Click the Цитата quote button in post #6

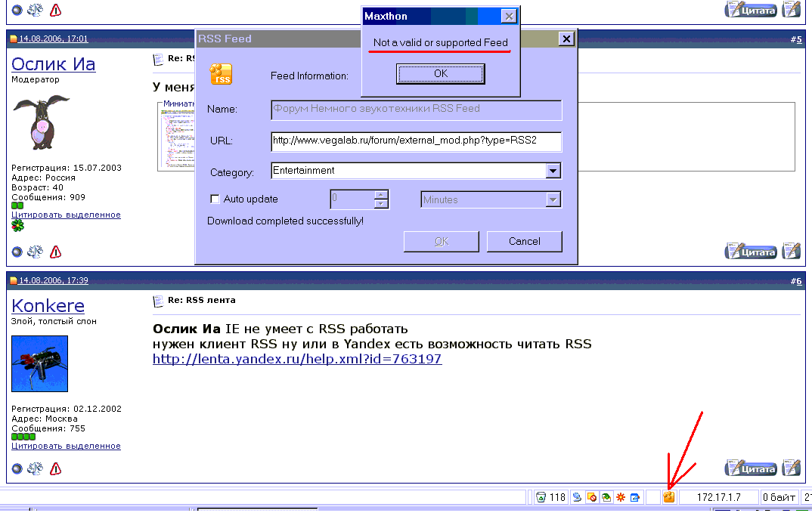pyautogui.click(x=751, y=468)
